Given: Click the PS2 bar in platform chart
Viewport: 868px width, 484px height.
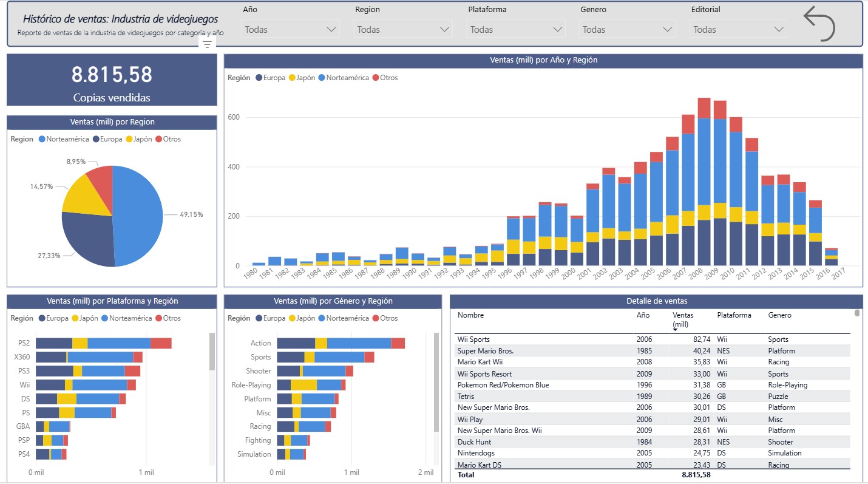Looking at the screenshot, I should point(103,343).
